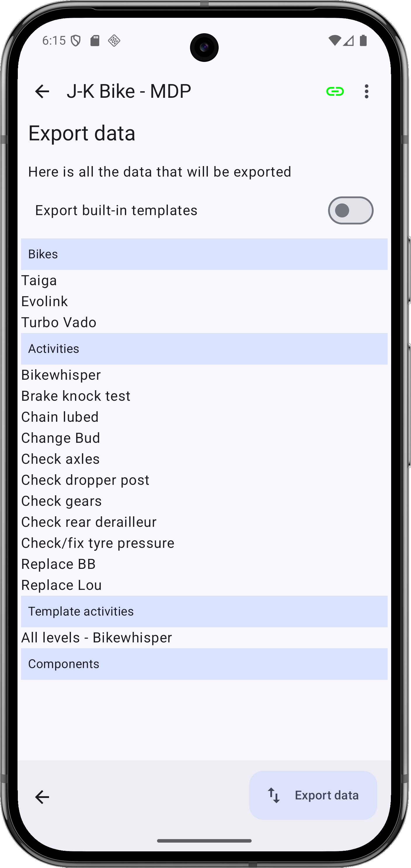
Task: Tap All levels - Bikewhisper template
Action: pyautogui.click(x=97, y=637)
